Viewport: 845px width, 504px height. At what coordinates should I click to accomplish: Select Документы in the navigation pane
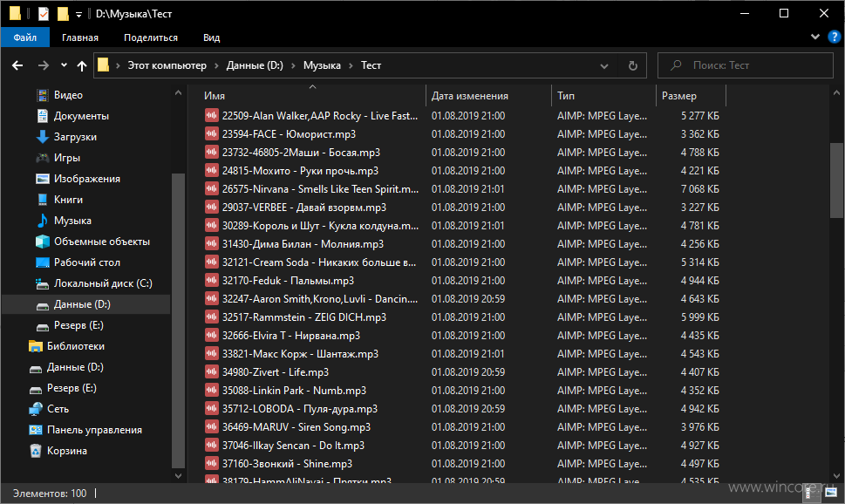72,116
